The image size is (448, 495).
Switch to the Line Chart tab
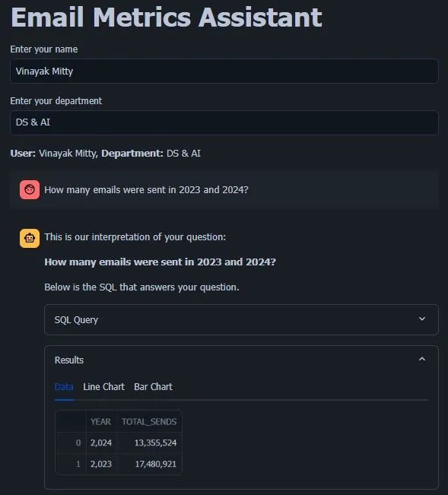[103, 387]
